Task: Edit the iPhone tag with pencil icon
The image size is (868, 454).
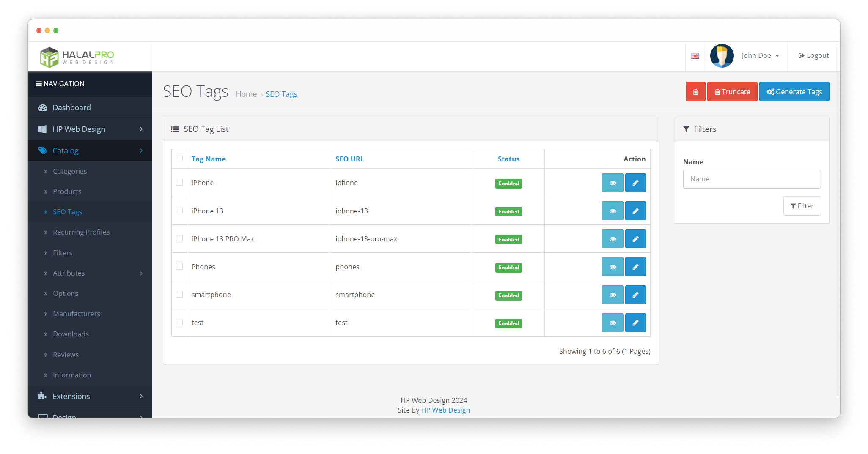Action: (x=635, y=183)
